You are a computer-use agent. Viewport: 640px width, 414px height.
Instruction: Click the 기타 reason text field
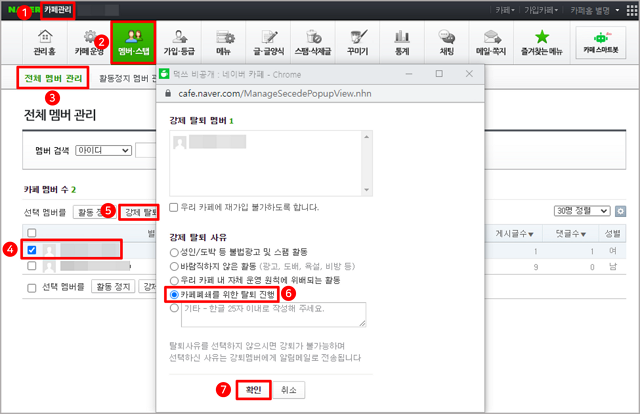point(273,315)
